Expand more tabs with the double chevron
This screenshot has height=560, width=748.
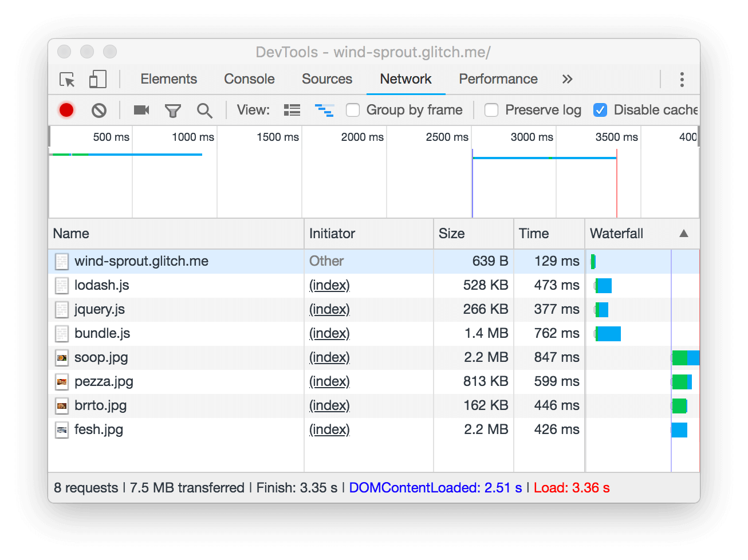click(x=567, y=79)
